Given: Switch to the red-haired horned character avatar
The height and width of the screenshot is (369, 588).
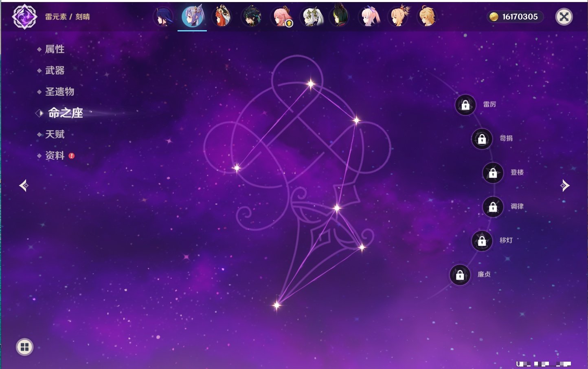Looking at the screenshot, I should point(222,17).
